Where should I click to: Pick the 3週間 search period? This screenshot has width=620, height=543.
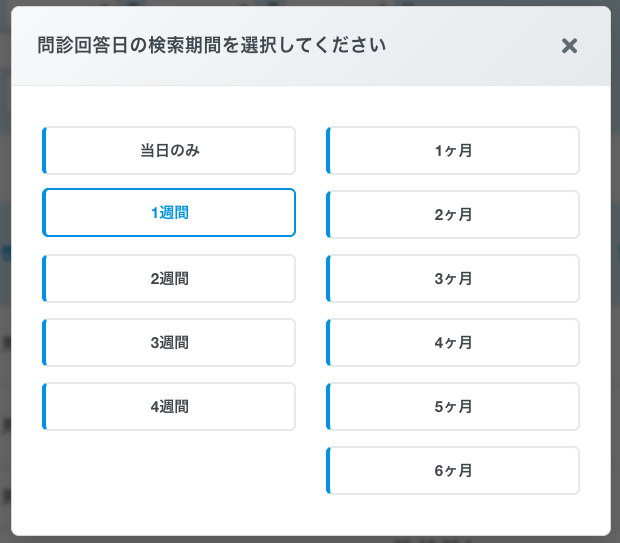point(169,343)
